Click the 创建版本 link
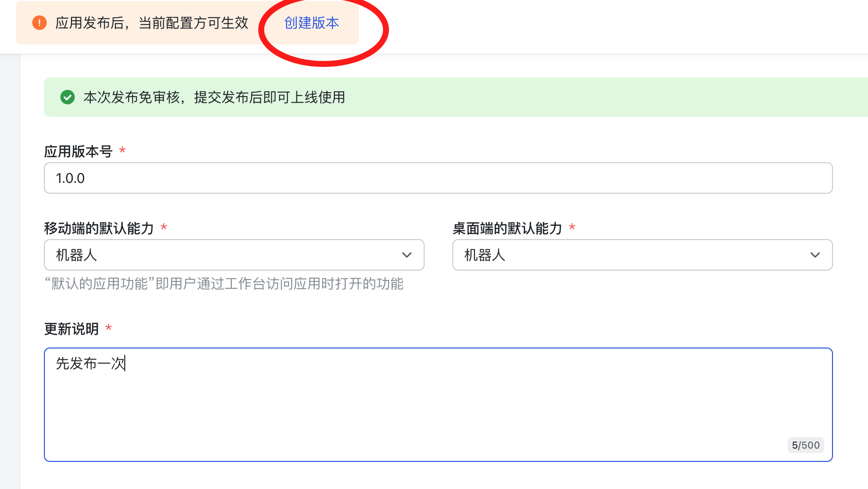The width and height of the screenshot is (868, 489). point(311,23)
